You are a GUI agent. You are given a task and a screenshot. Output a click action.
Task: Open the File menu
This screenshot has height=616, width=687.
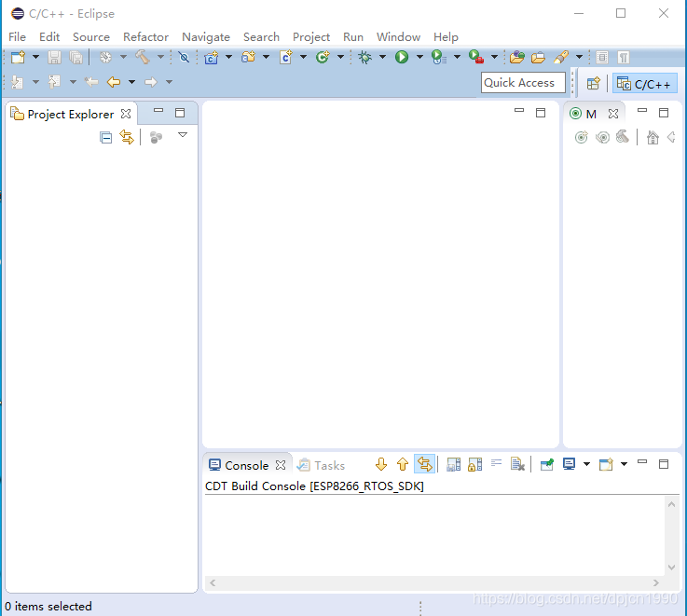click(17, 36)
